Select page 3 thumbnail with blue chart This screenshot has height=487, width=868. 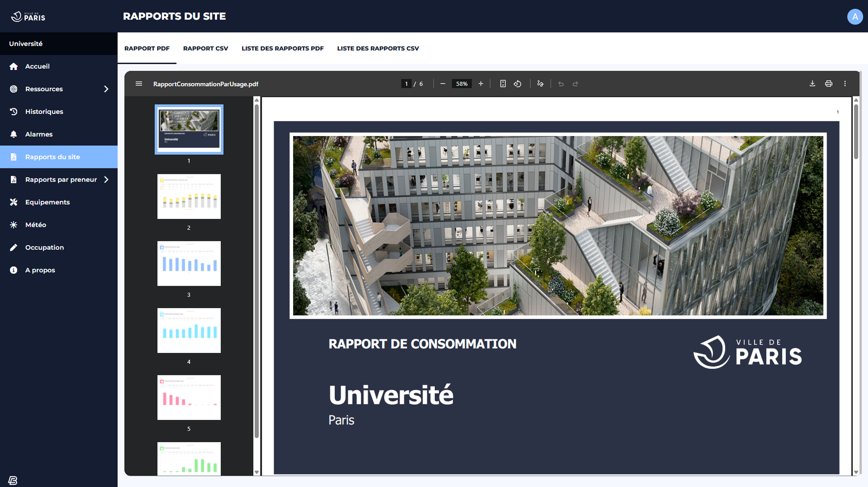click(189, 263)
